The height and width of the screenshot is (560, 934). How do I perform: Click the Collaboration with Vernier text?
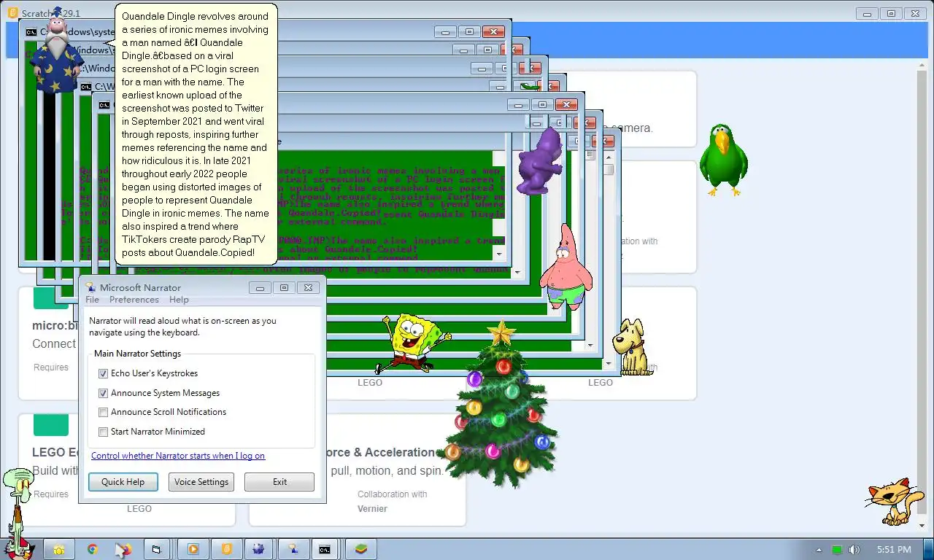pos(392,502)
